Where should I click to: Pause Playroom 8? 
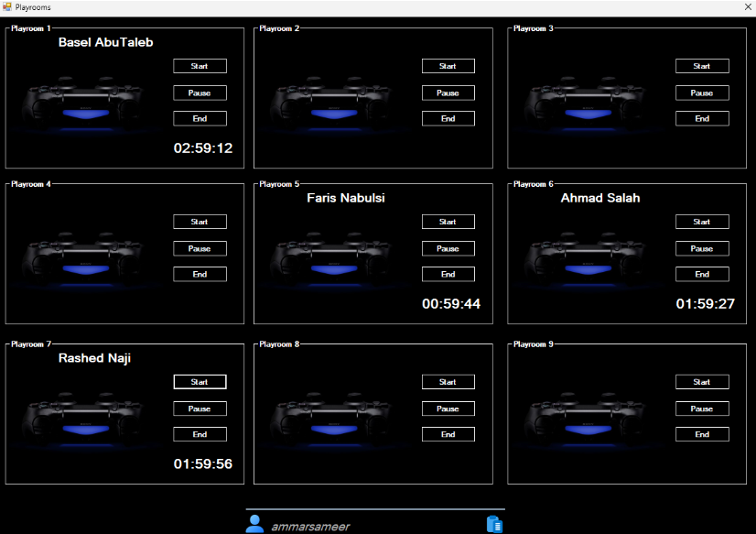[x=448, y=409]
